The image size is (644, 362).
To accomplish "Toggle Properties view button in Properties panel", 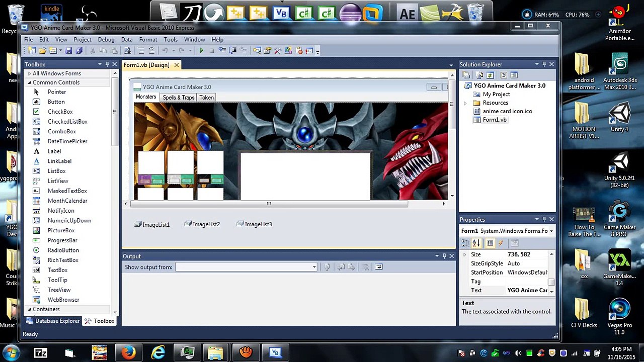I will click(490, 243).
